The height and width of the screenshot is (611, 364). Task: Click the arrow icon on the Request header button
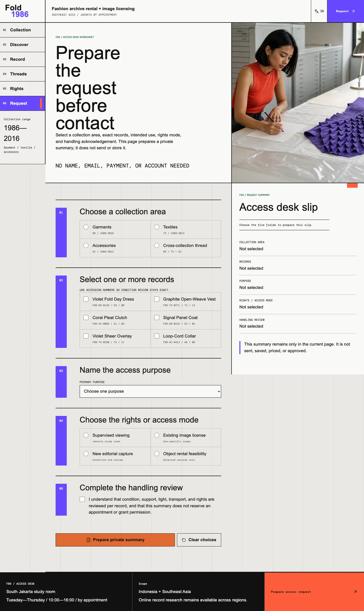[353, 11]
